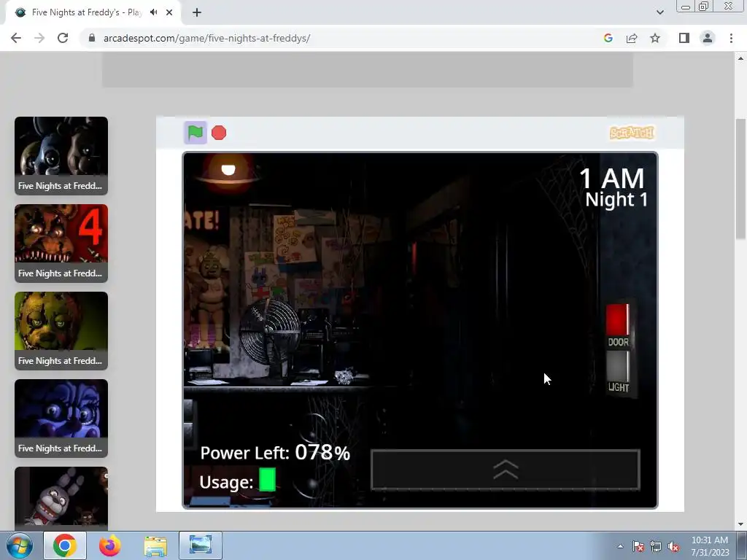This screenshot has height=560, width=747.
Task: Share this page using the share icon
Action: 632,38
